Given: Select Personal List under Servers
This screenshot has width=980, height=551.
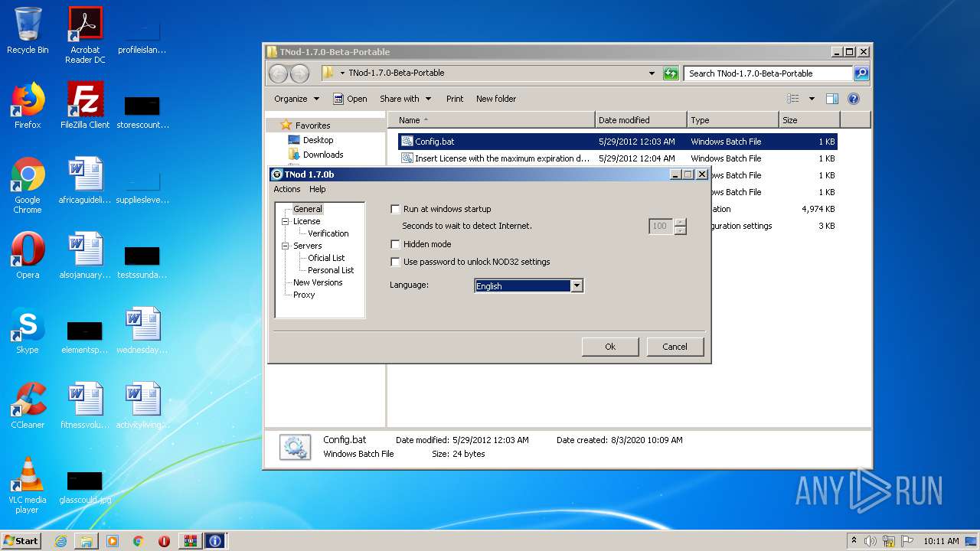Looking at the screenshot, I should tap(331, 270).
